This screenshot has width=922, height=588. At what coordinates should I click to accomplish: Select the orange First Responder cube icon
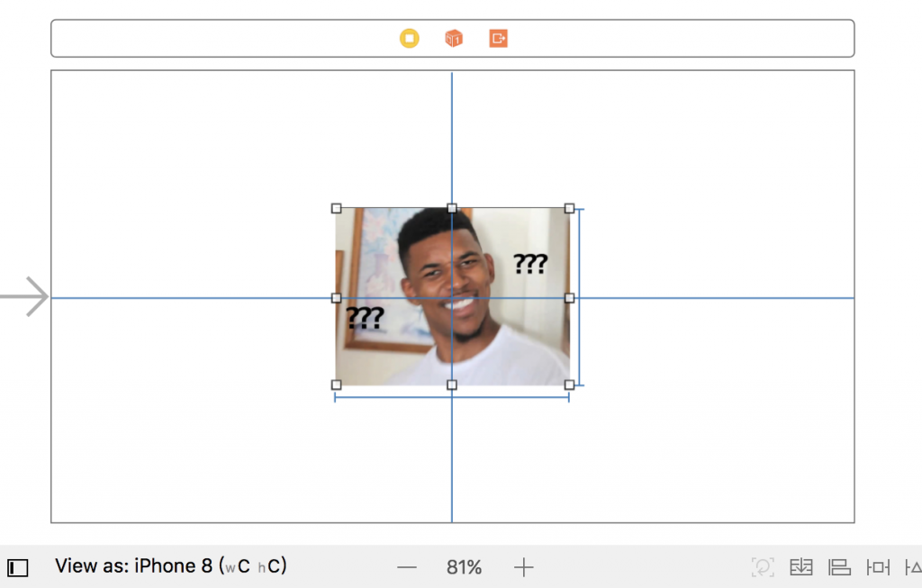coord(454,39)
